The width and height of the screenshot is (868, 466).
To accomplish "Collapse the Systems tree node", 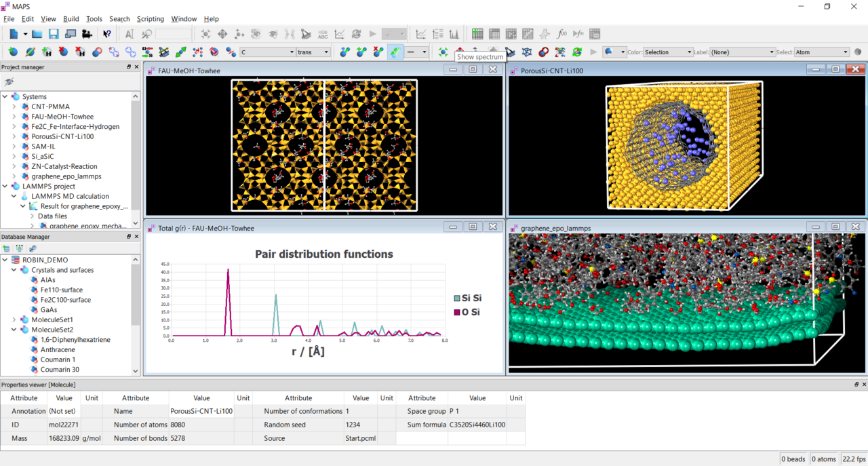I will (5, 97).
